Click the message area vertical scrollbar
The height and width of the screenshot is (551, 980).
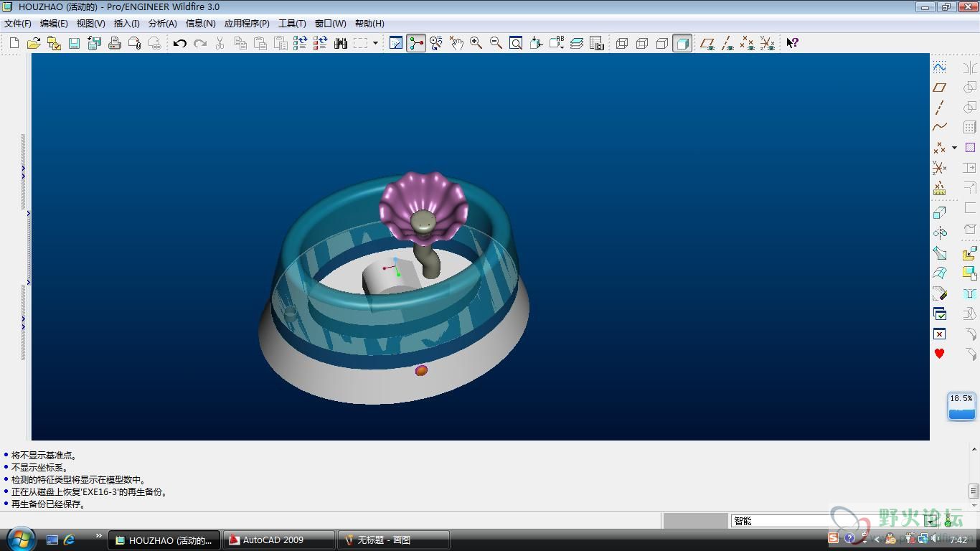pos(974,476)
